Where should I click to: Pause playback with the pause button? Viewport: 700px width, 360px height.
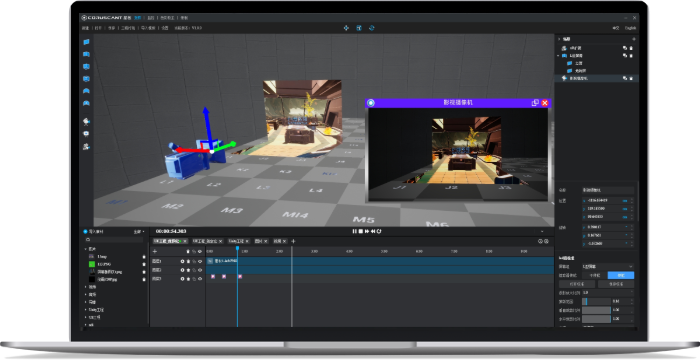pyautogui.click(x=354, y=231)
